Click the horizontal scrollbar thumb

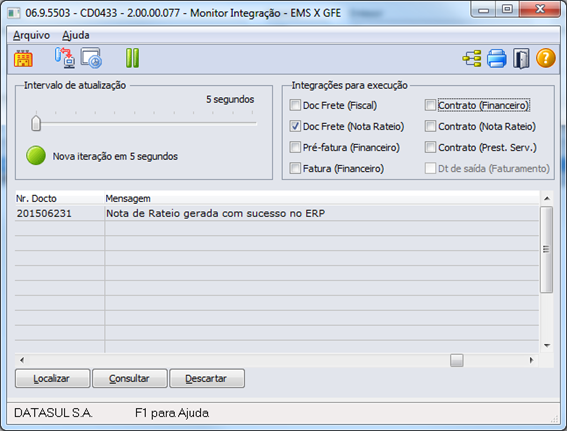(457, 360)
